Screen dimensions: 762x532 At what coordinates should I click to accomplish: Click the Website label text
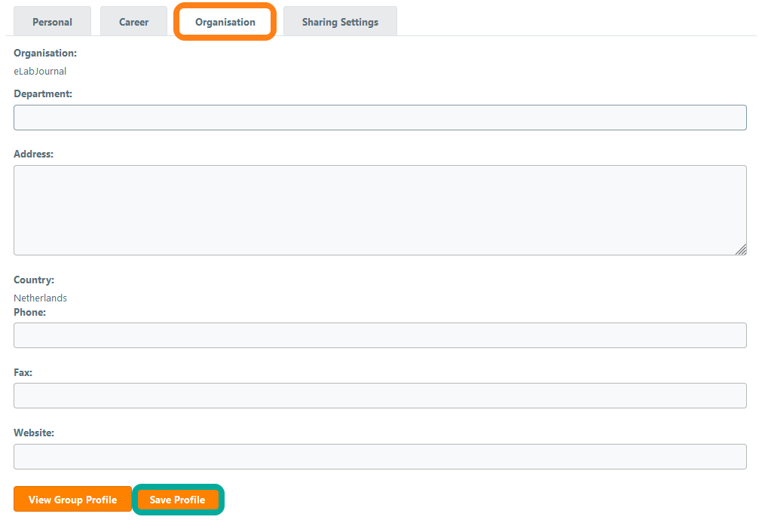click(34, 433)
